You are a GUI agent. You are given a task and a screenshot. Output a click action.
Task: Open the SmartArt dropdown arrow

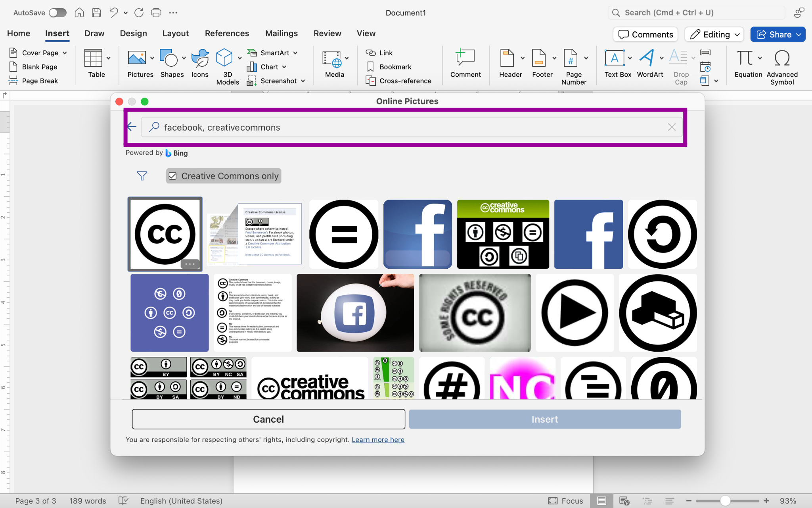(x=295, y=53)
